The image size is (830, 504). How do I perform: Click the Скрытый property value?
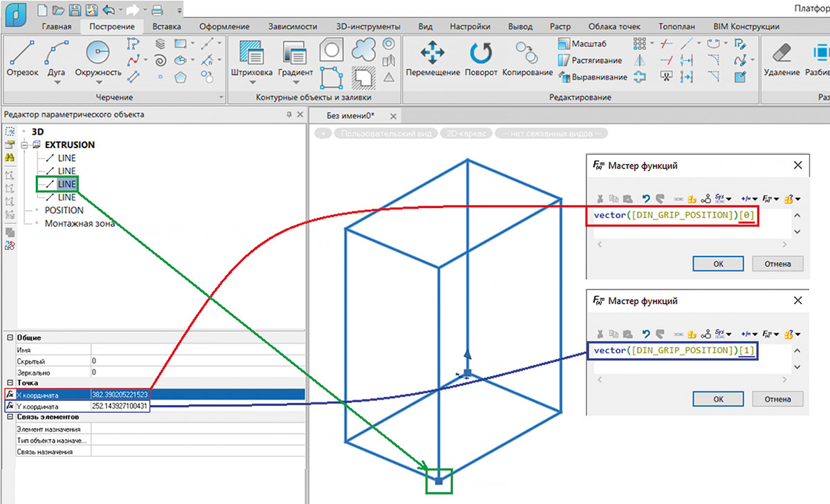click(x=197, y=361)
